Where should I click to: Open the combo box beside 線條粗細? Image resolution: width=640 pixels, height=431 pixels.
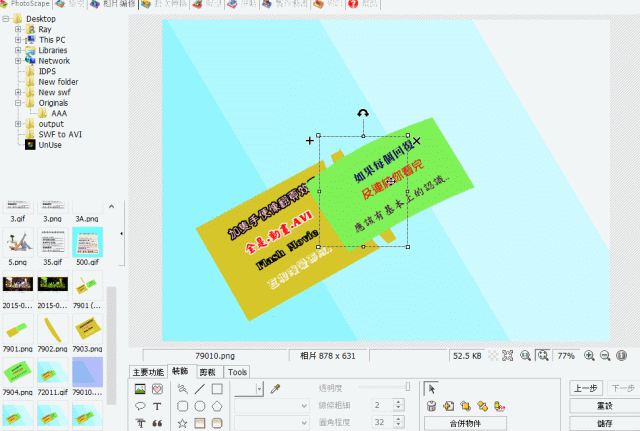271,406
